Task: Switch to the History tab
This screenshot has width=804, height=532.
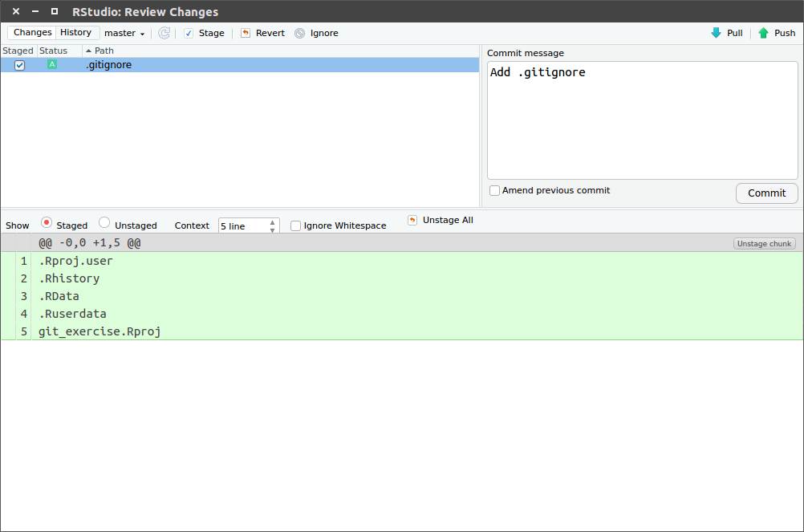Action: point(76,31)
